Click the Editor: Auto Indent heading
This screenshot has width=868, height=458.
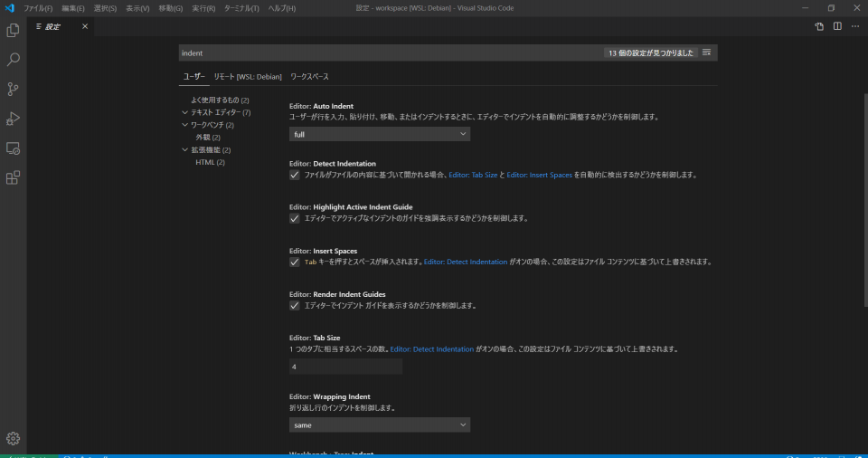(321, 106)
